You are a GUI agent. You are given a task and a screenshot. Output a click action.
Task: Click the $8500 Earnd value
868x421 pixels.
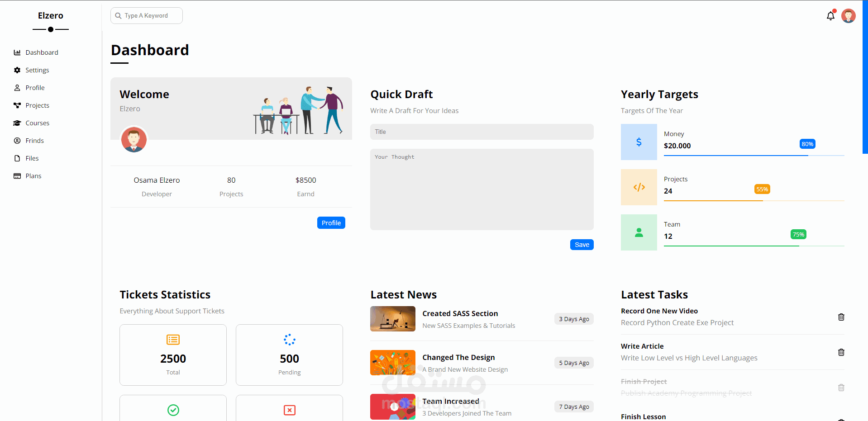tap(306, 180)
